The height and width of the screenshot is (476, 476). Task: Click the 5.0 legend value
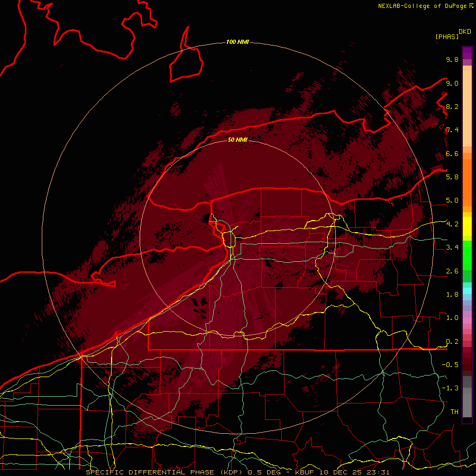(452, 200)
